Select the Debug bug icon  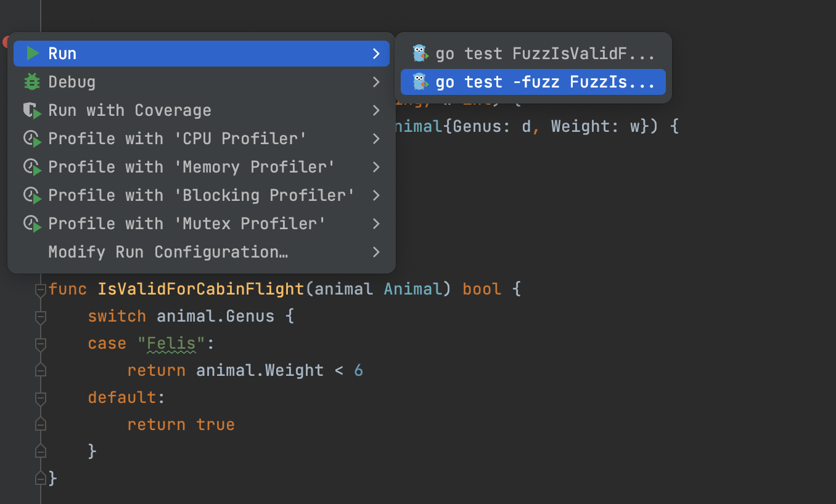31,81
